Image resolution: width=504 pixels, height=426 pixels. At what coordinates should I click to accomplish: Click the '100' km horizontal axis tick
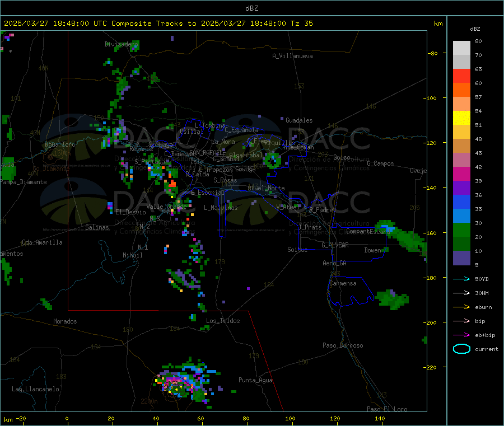click(x=290, y=419)
